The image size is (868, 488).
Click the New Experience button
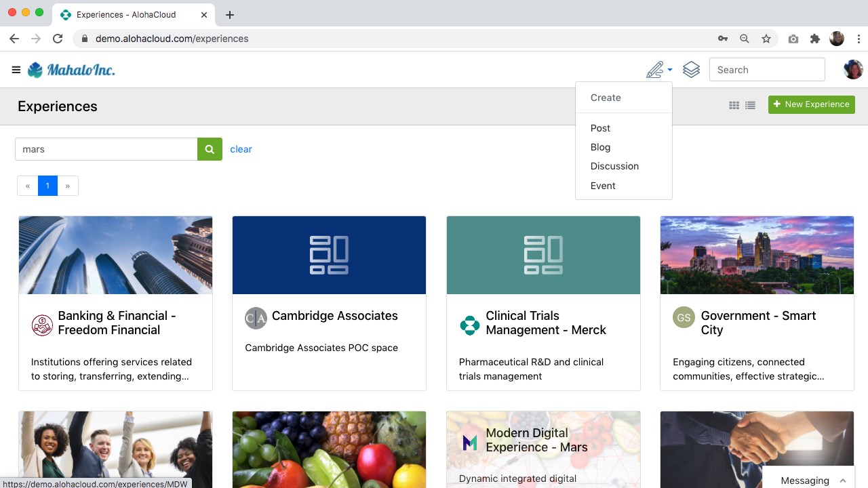812,104
